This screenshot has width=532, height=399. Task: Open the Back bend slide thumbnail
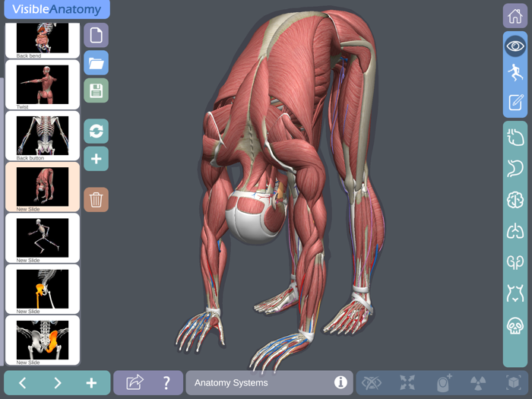43,40
